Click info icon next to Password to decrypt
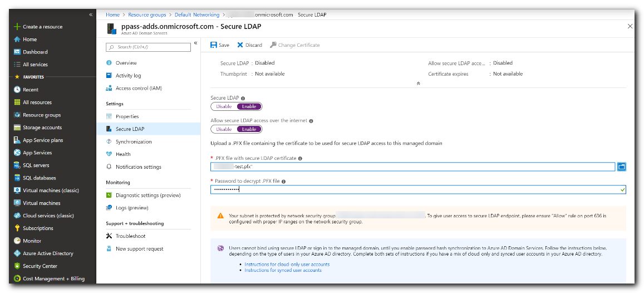The width and height of the screenshot is (644, 293). [284, 181]
